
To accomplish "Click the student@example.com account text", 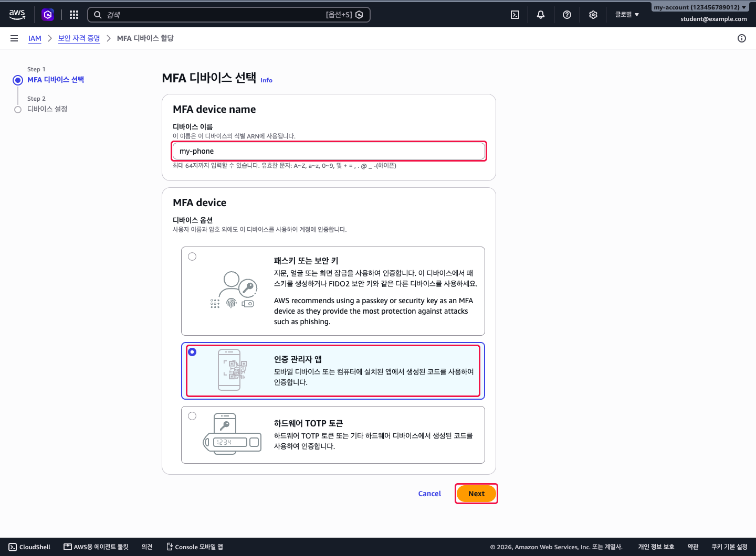I will click(x=713, y=19).
